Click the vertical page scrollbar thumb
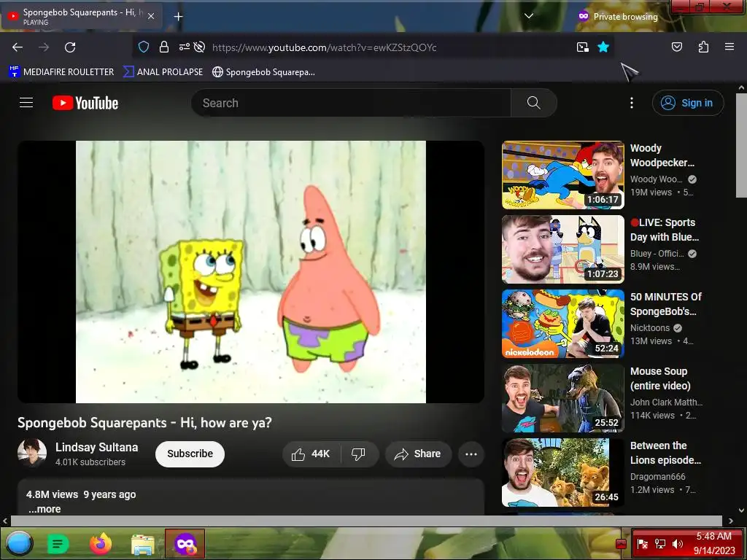Screen dimensions: 747x560 [x=741, y=145]
